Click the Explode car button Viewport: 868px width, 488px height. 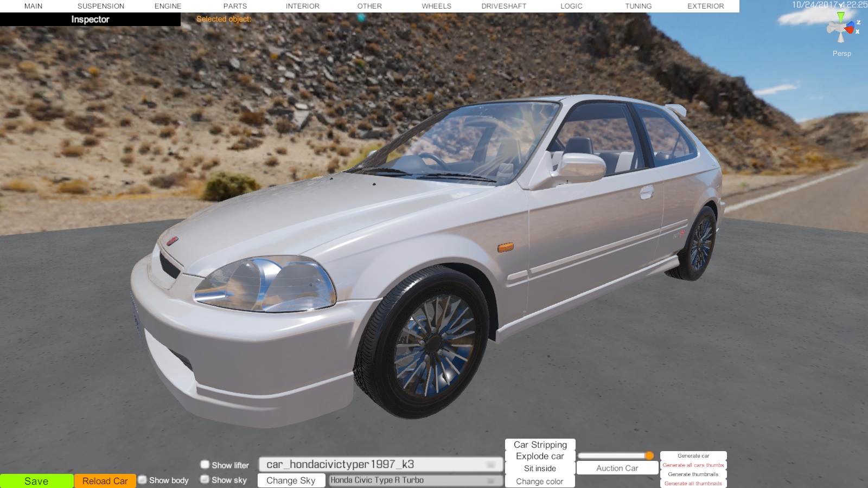pyautogui.click(x=540, y=457)
